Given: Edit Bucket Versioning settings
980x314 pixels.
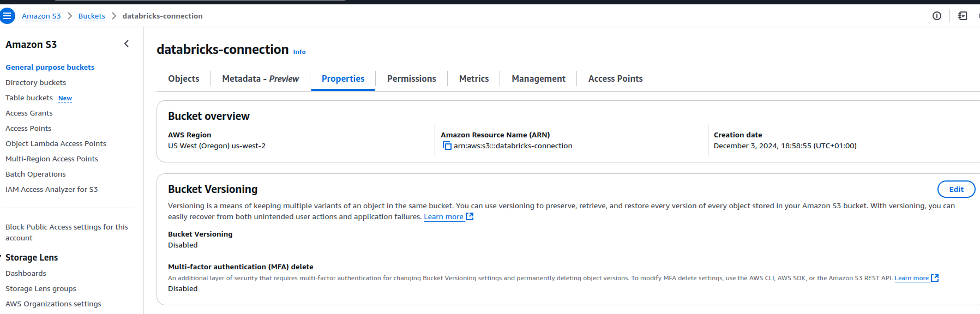Looking at the screenshot, I should 956,189.
